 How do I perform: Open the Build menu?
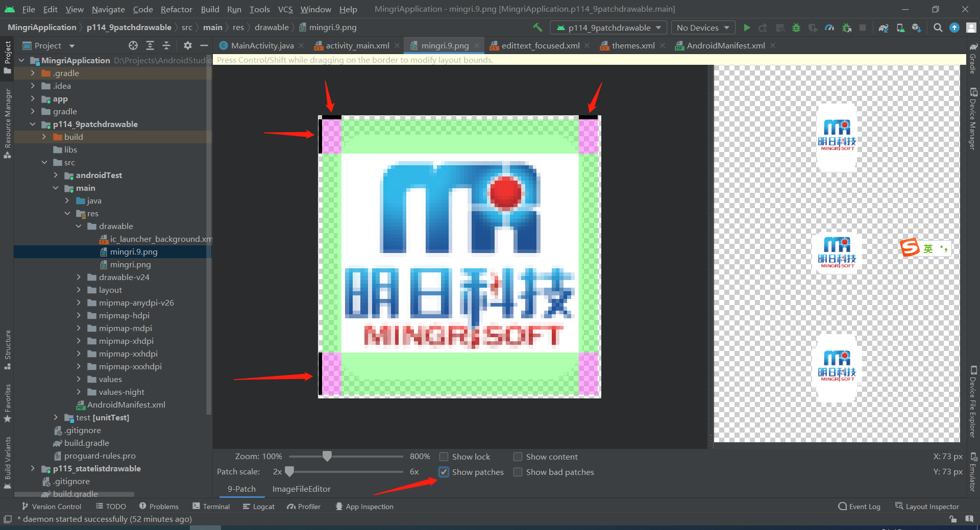tap(210, 9)
